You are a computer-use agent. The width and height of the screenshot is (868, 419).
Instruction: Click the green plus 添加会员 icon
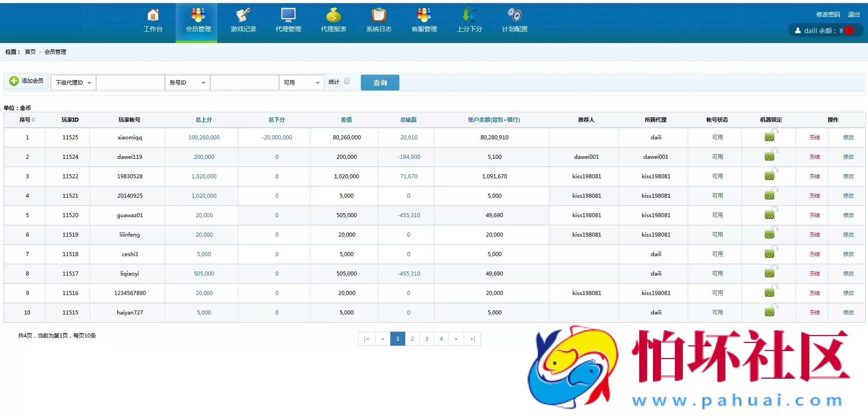tap(14, 81)
